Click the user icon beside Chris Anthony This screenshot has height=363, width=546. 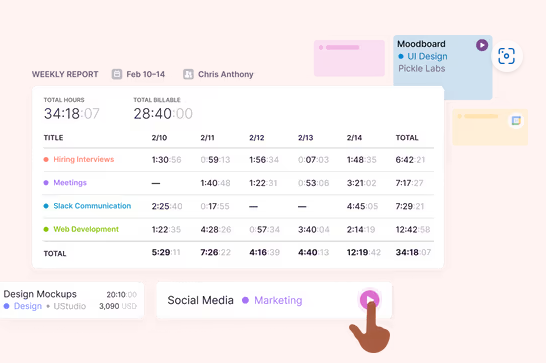click(x=188, y=74)
